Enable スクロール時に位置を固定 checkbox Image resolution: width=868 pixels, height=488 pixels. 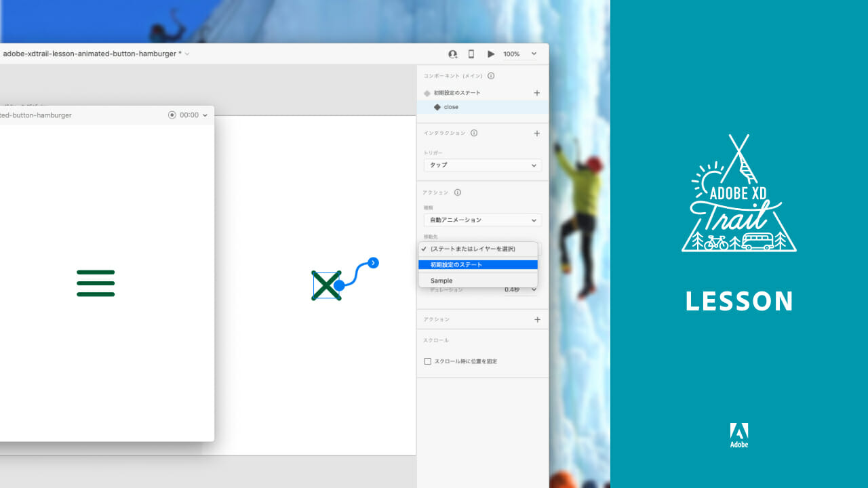pos(428,361)
